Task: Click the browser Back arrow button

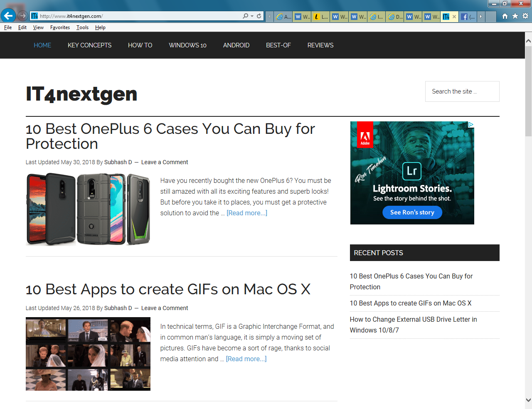Action: click(8, 16)
